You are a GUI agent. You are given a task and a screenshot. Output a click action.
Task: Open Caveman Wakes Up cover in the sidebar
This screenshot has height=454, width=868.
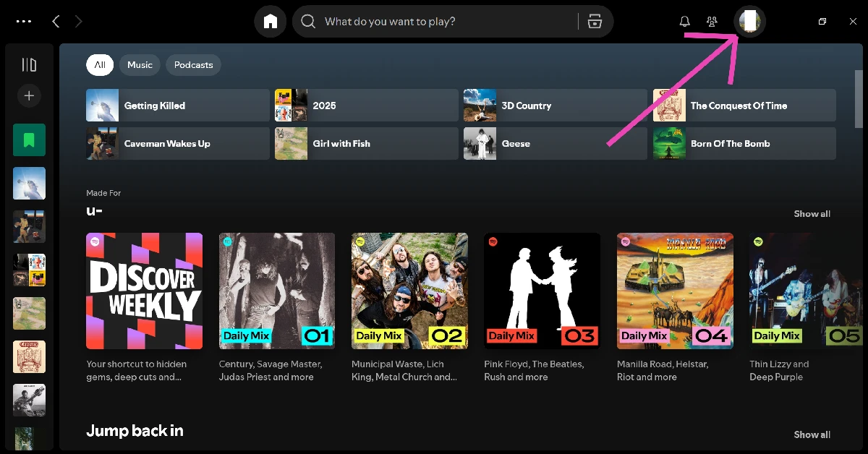tap(29, 227)
